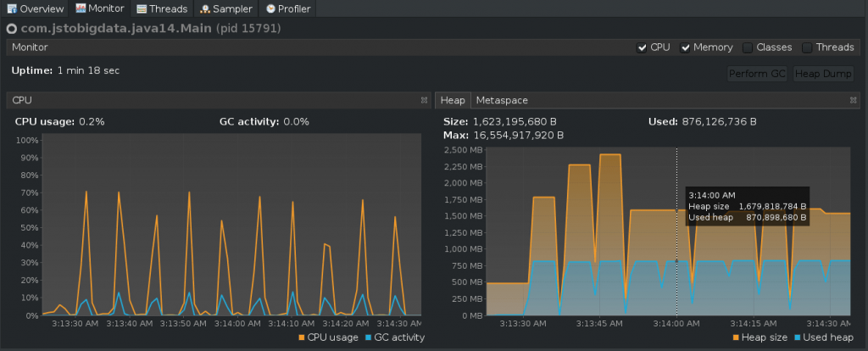Image resolution: width=868 pixels, height=351 pixels.
Task: Click the Used 876,126,736 B value
Action: click(x=719, y=122)
